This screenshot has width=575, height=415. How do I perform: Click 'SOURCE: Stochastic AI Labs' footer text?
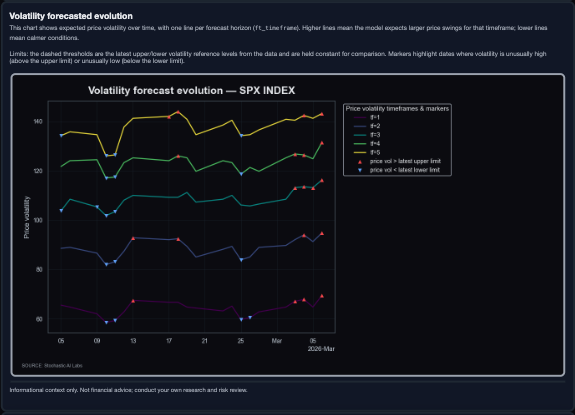(52, 366)
